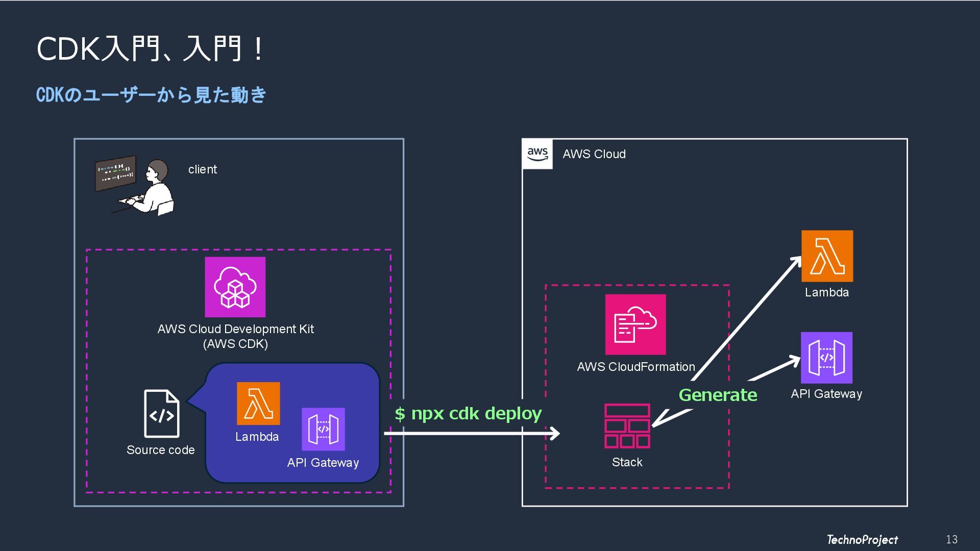Click the '$ npx cdk deploy' command text
980x551 pixels.
(x=468, y=413)
